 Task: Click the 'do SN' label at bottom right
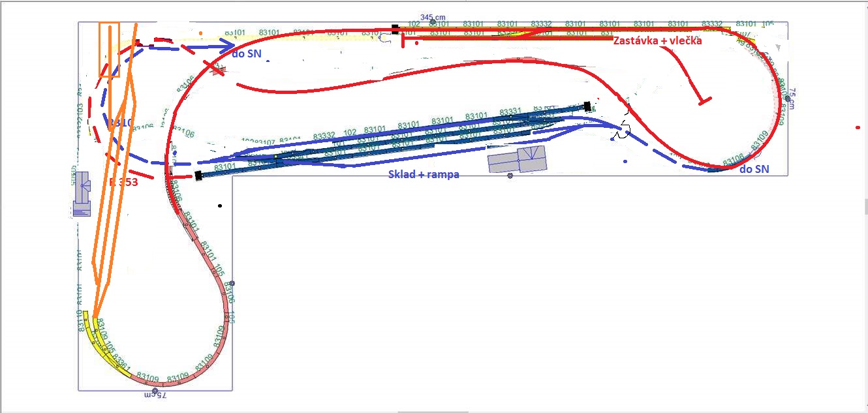coord(754,170)
